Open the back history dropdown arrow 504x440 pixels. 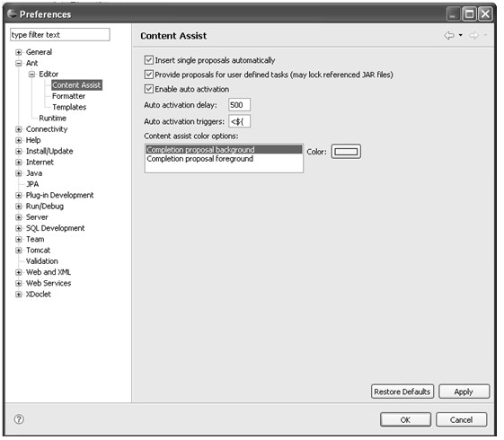(x=461, y=35)
